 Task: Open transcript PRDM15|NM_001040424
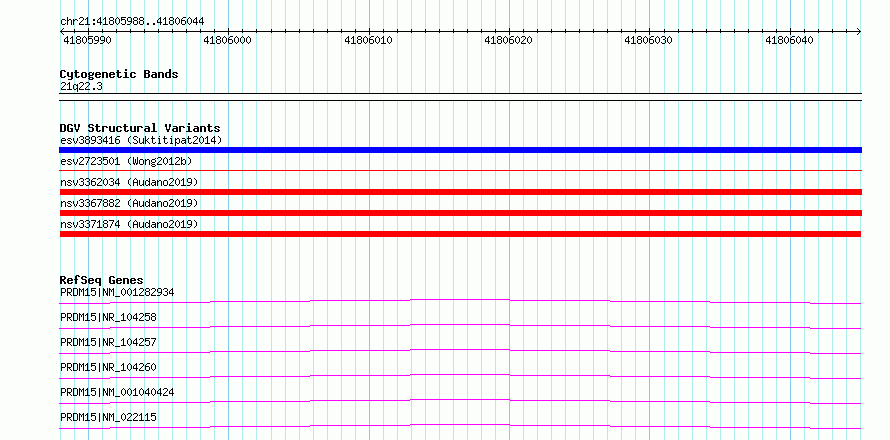[x=117, y=392]
